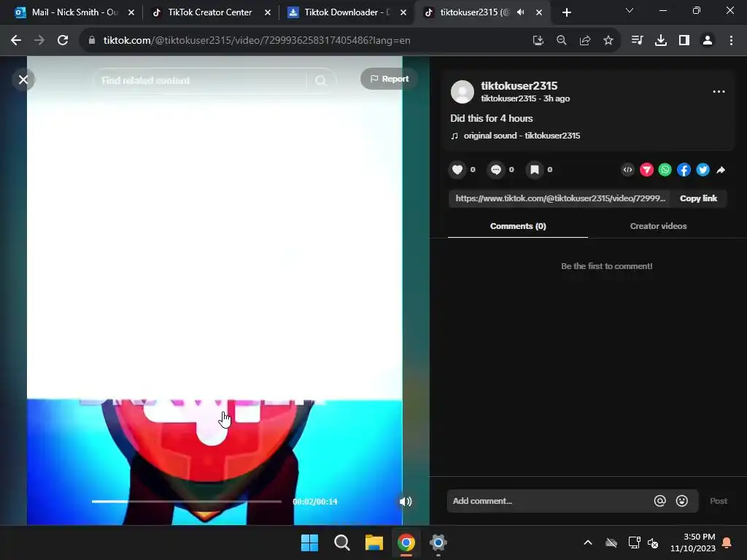Open Windows taskbar search
Screen dimensions: 747x560
342,542
